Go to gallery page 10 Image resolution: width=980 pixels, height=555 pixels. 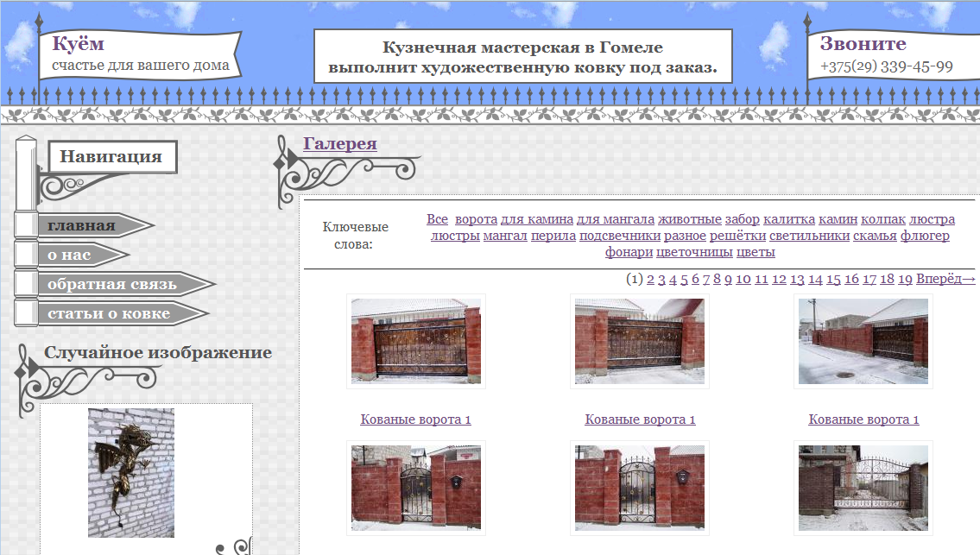click(x=743, y=279)
